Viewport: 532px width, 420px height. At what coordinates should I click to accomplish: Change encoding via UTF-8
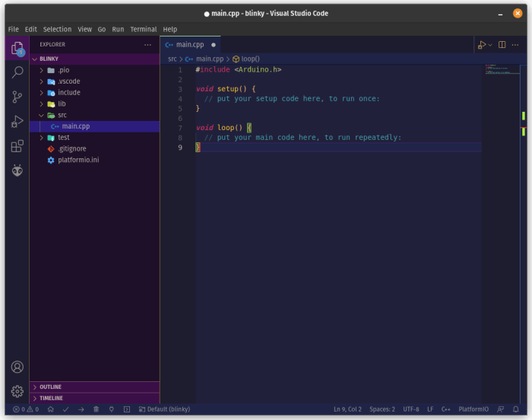(x=411, y=409)
